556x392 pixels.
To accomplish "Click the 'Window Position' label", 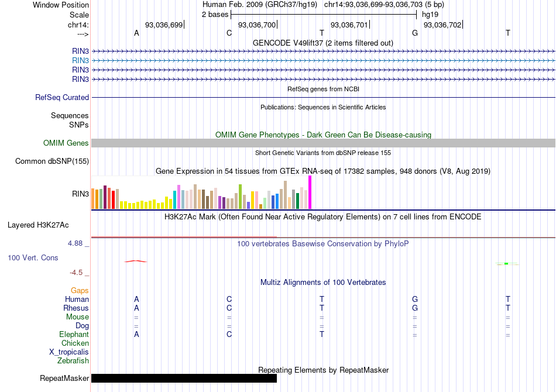I will pos(61,5).
